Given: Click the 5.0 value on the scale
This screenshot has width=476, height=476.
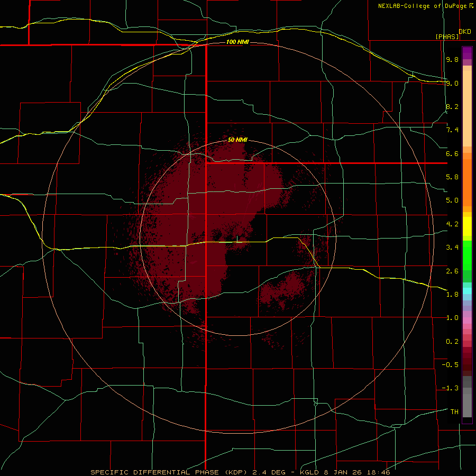Looking at the screenshot, I should click(452, 200).
